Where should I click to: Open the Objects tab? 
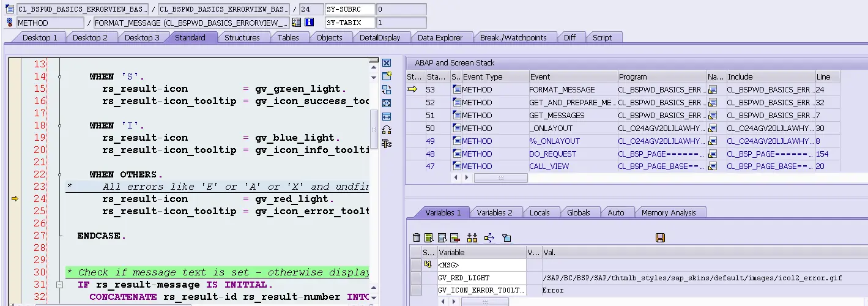pos(329,37)
